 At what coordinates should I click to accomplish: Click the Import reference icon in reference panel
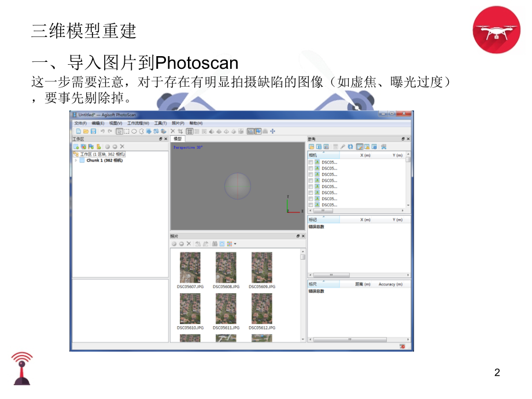311,147
